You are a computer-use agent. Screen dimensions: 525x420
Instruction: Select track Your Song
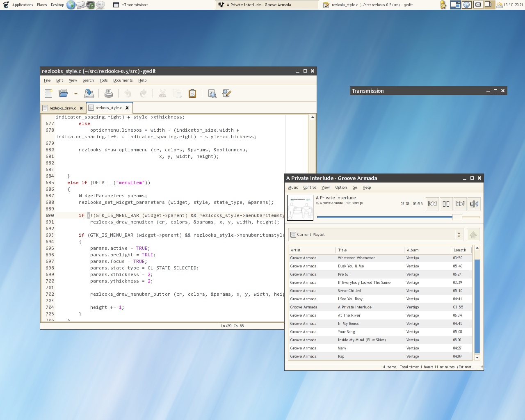(x=380, y=332)
